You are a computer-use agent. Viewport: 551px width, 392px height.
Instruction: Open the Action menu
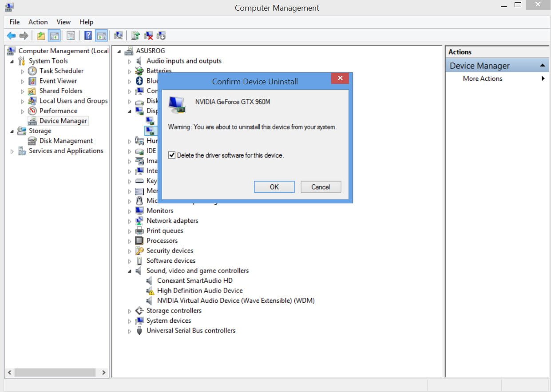[x=38, y=22]
